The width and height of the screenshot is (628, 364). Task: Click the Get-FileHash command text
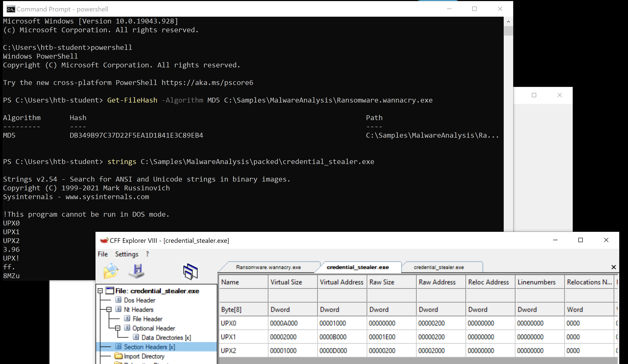coord(132,100)
